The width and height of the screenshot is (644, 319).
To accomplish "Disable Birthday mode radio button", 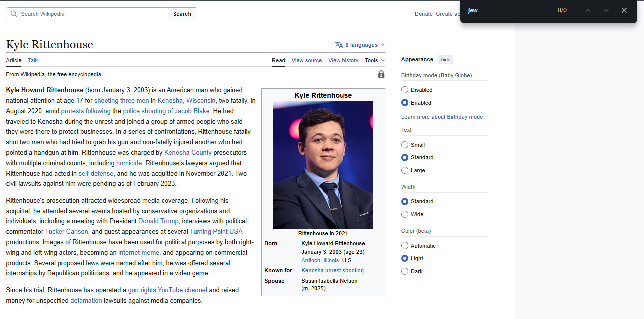I will pos(405,90).
